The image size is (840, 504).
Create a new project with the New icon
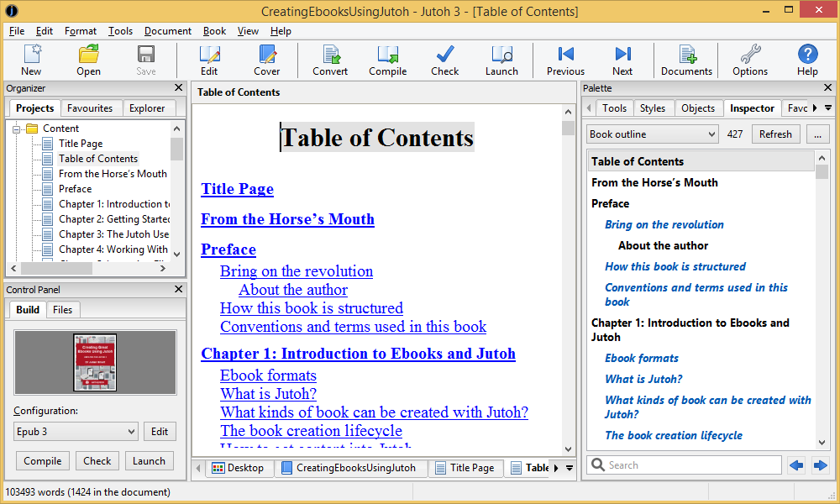31,59
